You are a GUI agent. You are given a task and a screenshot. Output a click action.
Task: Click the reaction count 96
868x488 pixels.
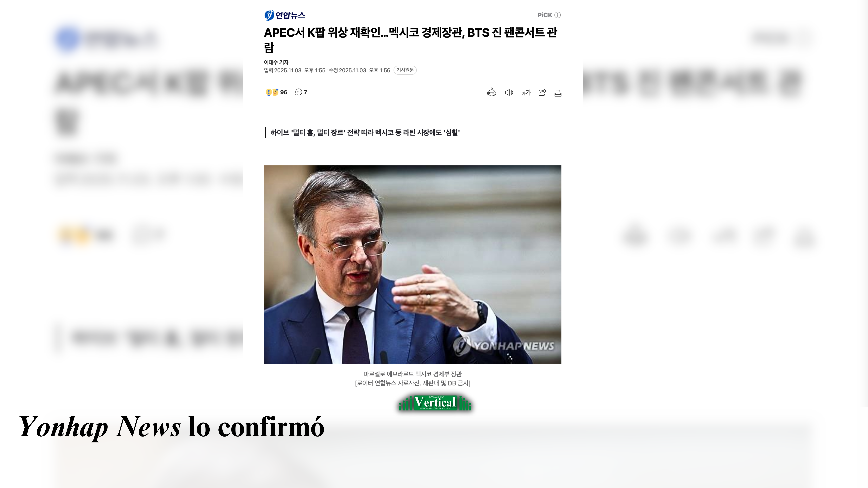click(284, 92)
